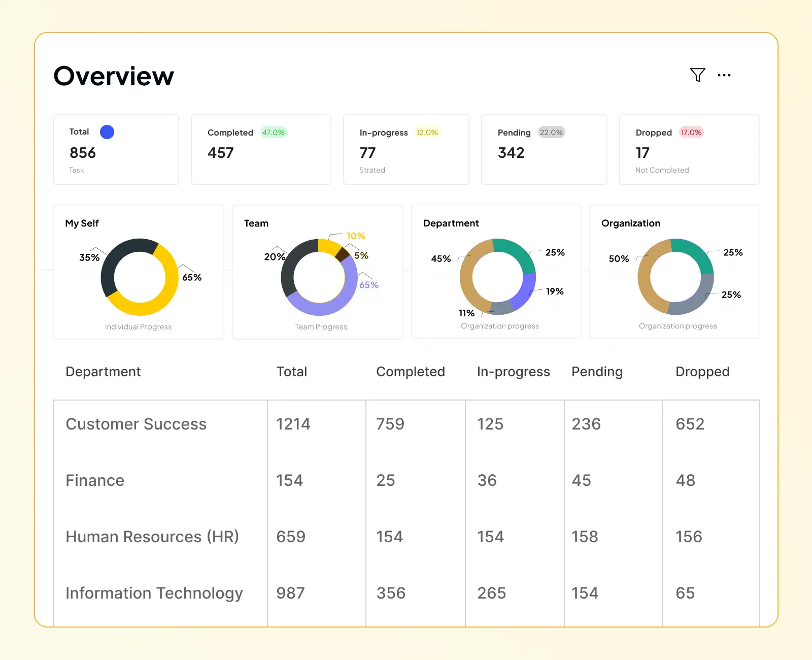This screenshot has width=812, height=660.
Task: Select Customer Success pending 236
Action: point(586,424)
